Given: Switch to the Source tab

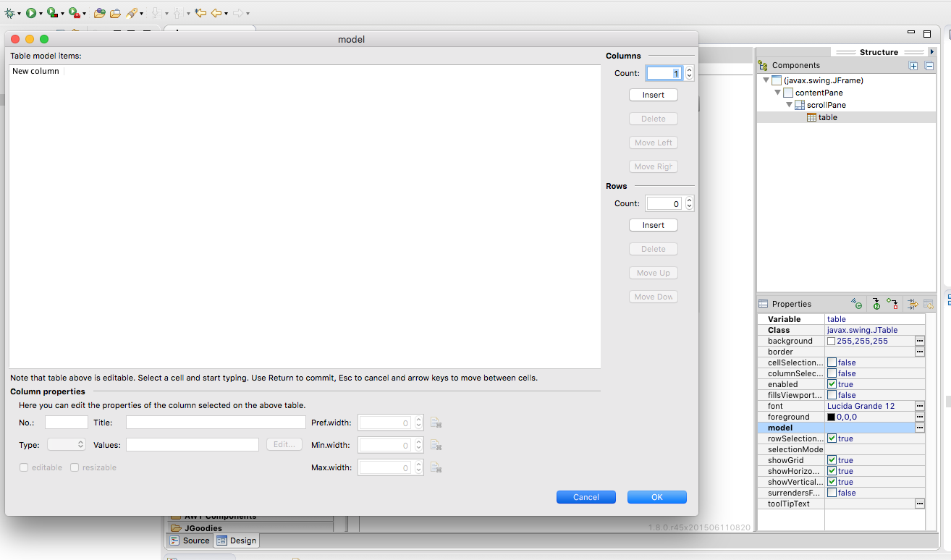Looking at the screenshot, I should 190,540.
